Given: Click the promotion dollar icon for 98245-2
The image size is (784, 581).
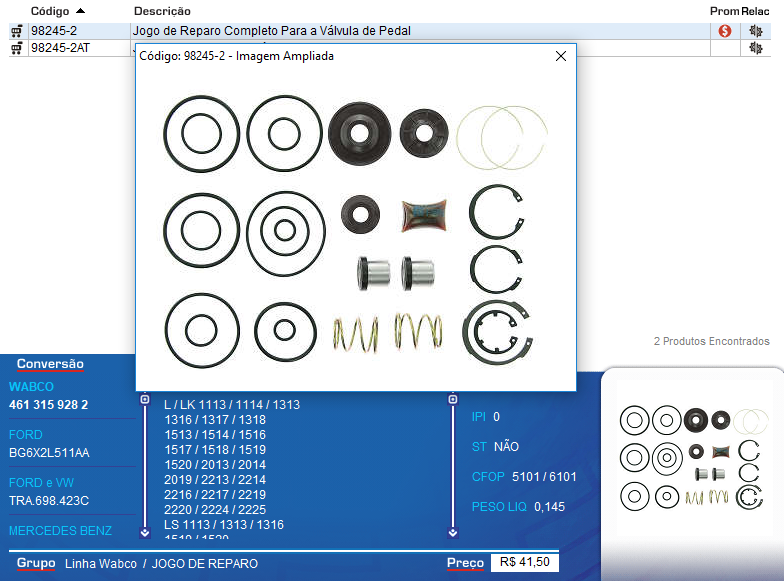Looking at the screenshot, I should point(725,31).
